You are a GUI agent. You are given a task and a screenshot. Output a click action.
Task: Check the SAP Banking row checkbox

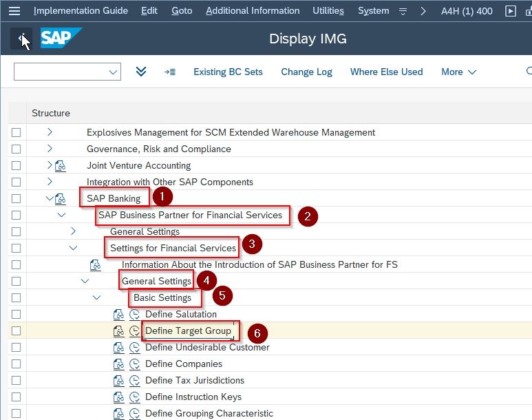click(x=16, y=198)
